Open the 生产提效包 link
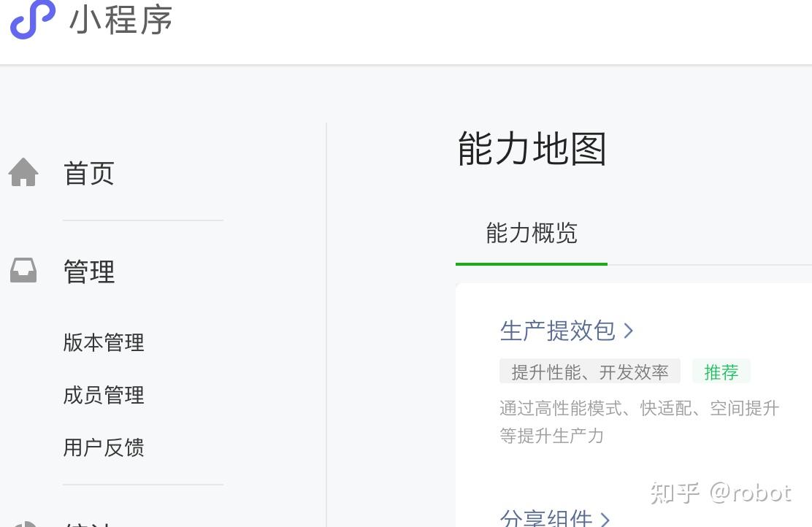 coord(558,330)
